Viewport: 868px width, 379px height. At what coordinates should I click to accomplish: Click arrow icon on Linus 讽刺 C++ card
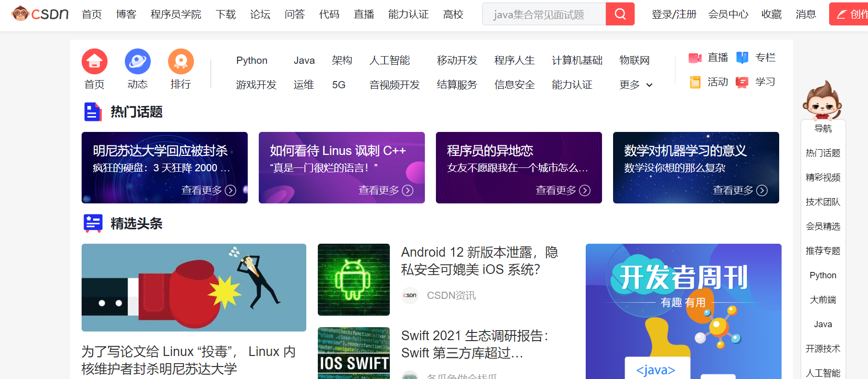(408, 190)
